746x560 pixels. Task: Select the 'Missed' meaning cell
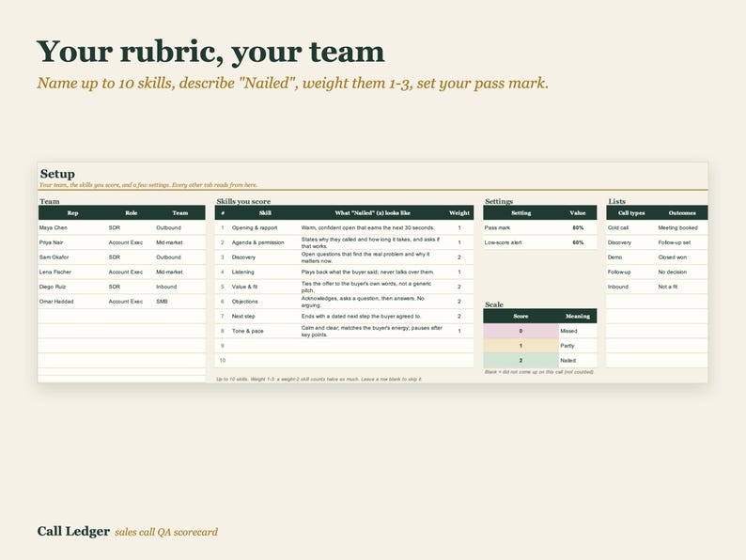tap(578, 331)
